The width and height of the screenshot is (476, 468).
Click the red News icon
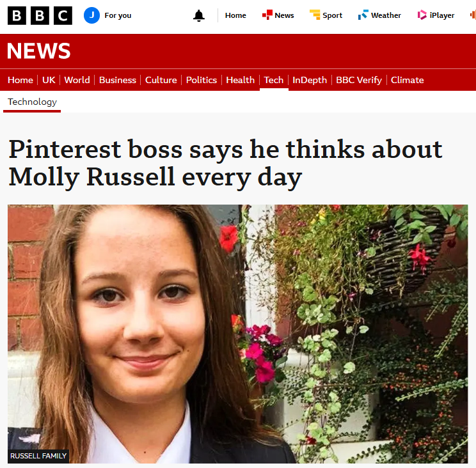click(x=267, y=15)
